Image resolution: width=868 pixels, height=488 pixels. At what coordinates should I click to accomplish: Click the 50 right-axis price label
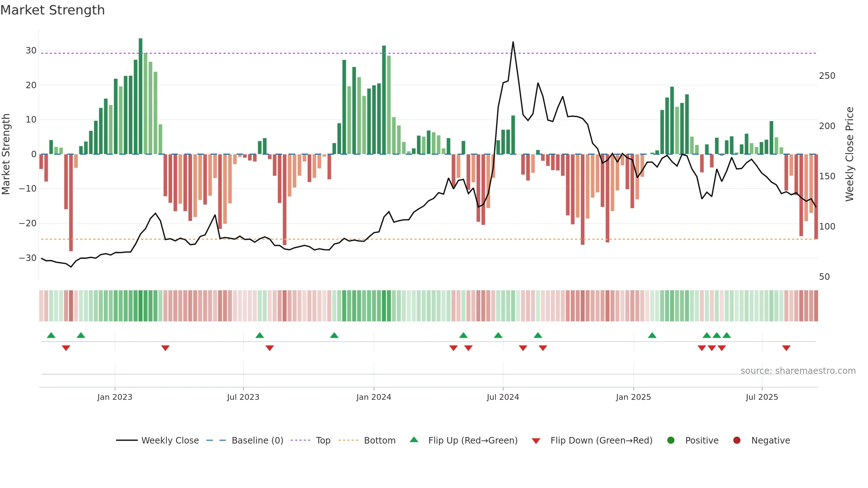pyautogui.click(x=824, y=277)
